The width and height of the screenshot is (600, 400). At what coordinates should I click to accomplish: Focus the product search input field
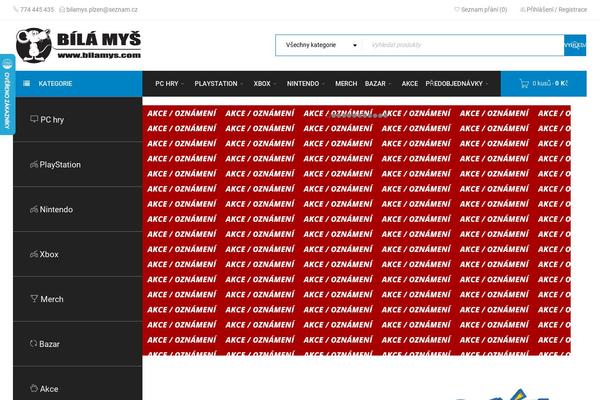pyautogui.click(x=464, y=45)
